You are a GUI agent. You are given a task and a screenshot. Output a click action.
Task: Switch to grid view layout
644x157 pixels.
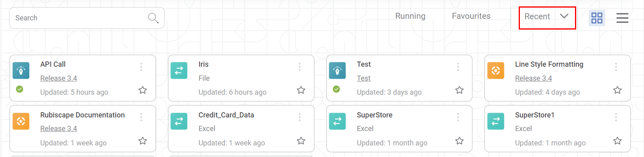pos(597,18)
